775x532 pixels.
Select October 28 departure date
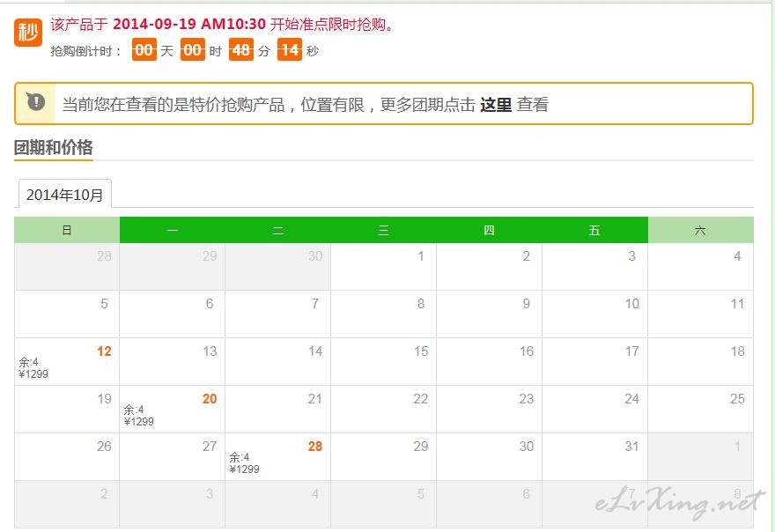coord(277,457)
